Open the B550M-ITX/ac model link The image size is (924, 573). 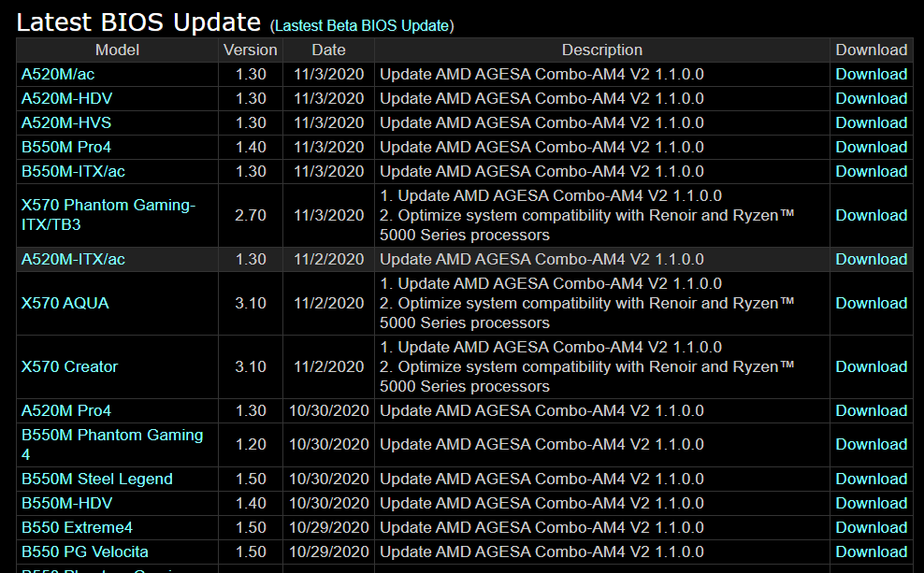pyautogui.click(x=73, y=171)
